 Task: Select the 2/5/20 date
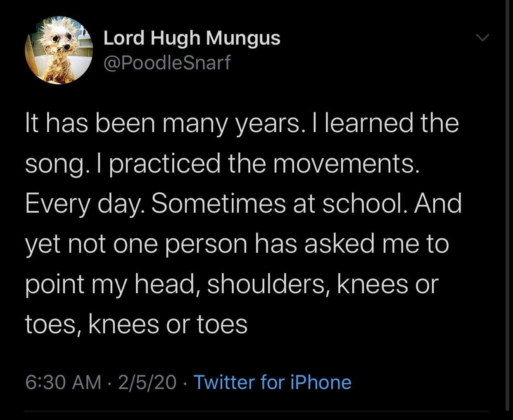(147, 382)
